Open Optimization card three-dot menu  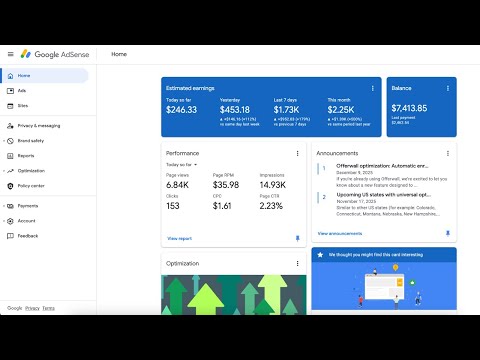pos(297,263)
